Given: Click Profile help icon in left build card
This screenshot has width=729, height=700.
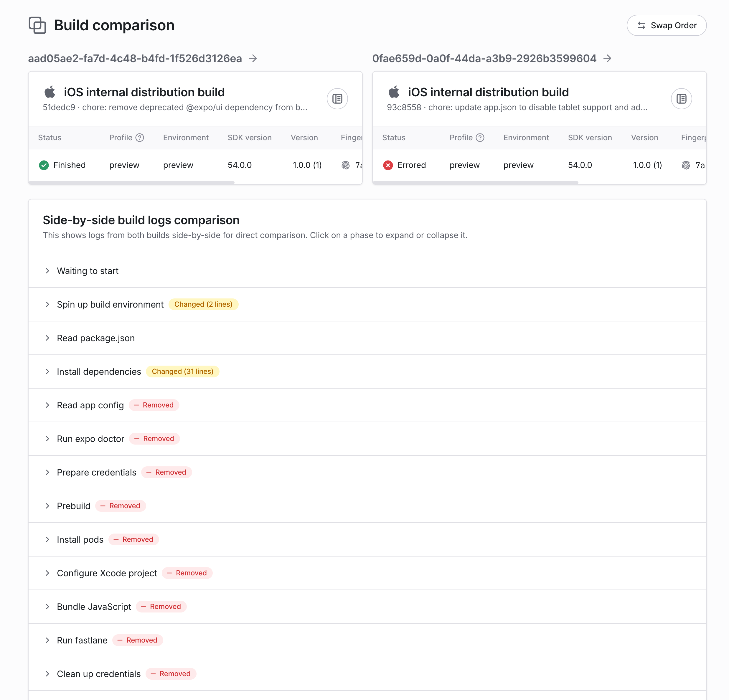Looking at the screenshot, I should pos(139,138).
